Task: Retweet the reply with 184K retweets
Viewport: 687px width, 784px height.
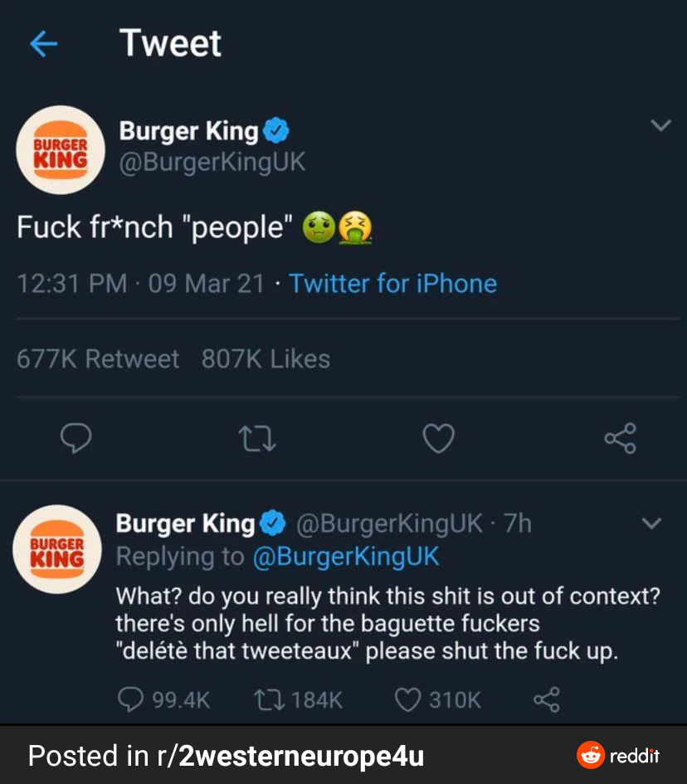Action: coord(267,700)
